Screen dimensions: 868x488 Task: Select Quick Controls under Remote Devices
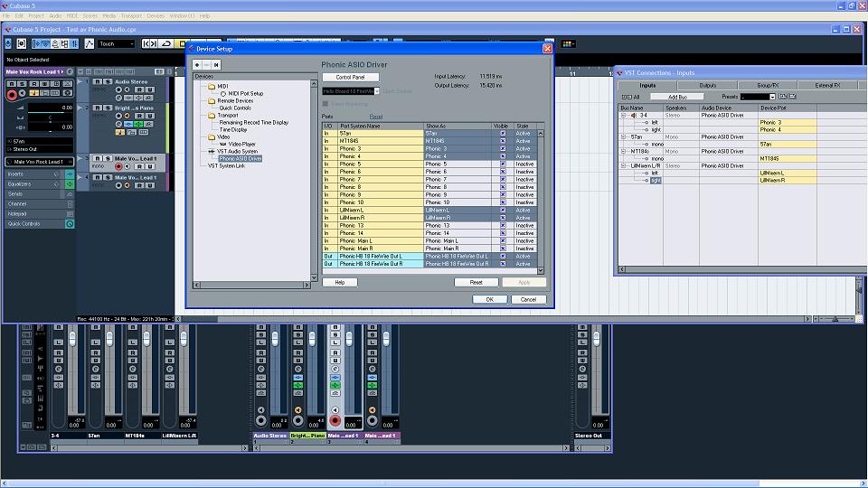(235, 108)
